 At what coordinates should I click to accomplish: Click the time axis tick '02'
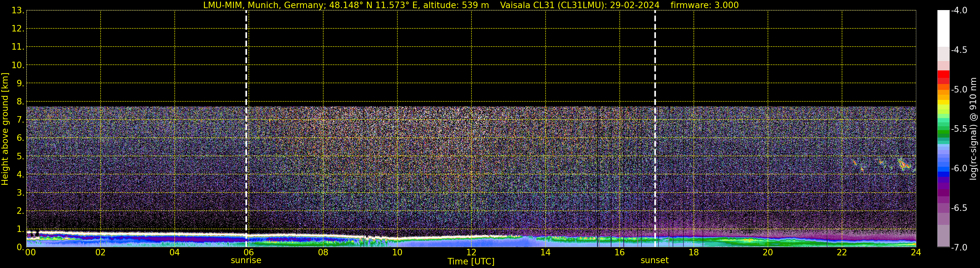click(x=100, y=252)
